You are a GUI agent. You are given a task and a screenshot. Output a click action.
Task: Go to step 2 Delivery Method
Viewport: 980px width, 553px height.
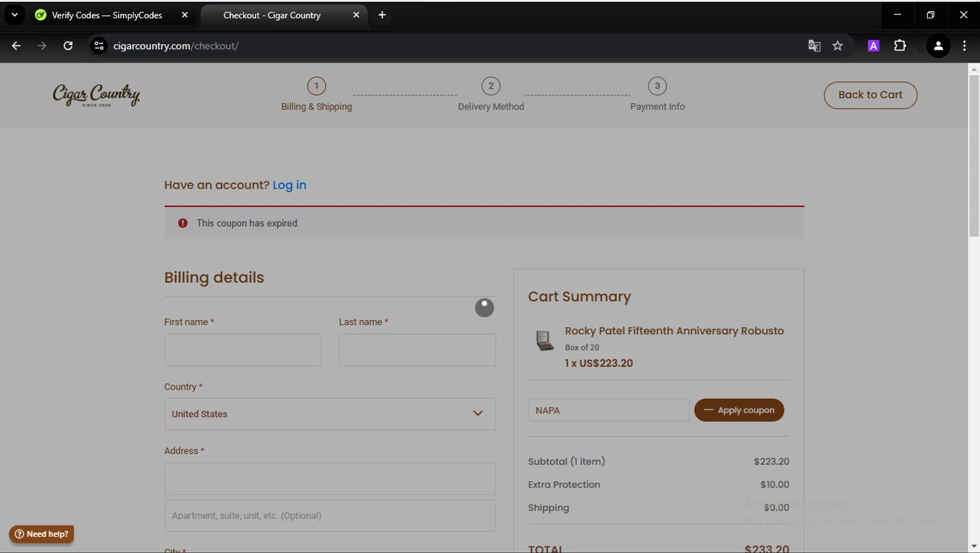coord(491,95)
